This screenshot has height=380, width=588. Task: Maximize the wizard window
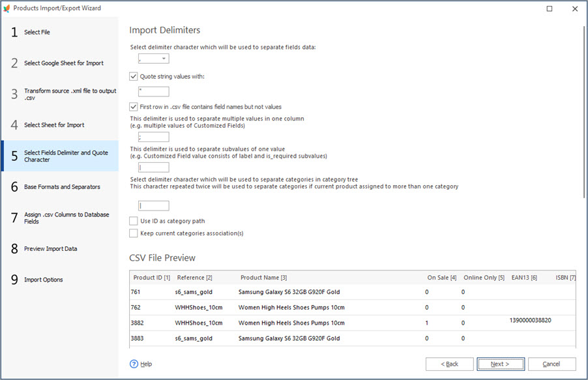coord(550,8)
